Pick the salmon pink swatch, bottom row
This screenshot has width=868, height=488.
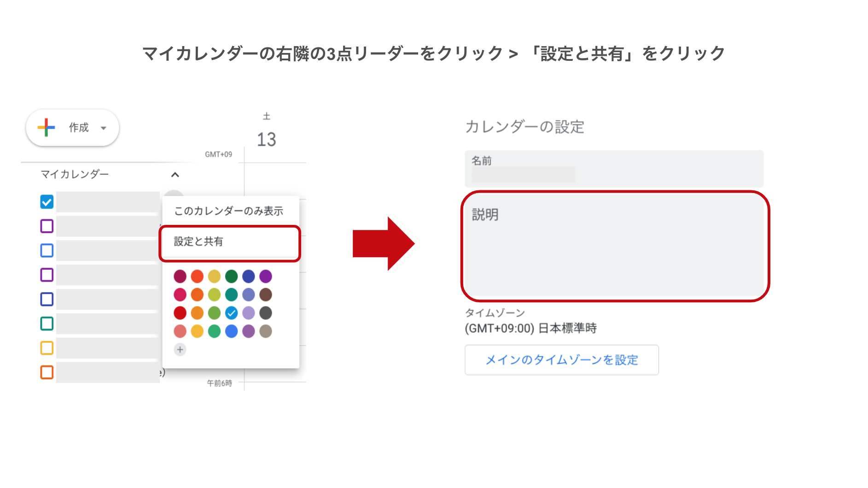(180, 331)
